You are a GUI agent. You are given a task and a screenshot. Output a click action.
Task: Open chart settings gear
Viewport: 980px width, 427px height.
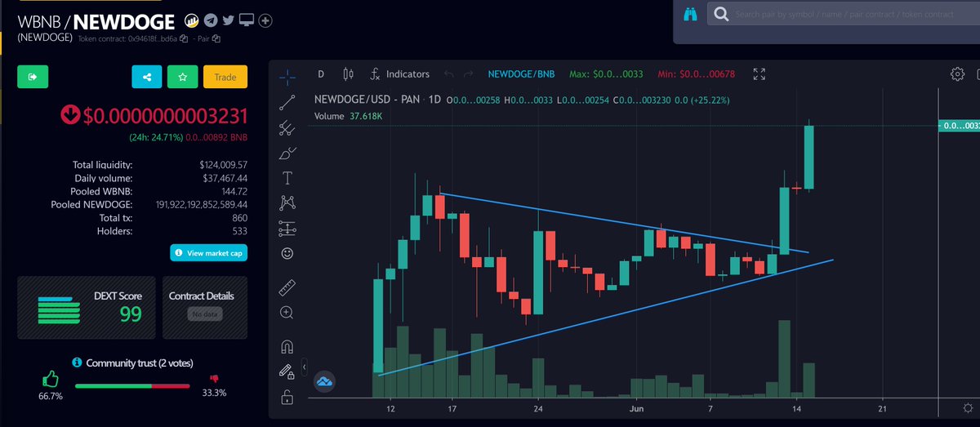[x=958, y=74]
